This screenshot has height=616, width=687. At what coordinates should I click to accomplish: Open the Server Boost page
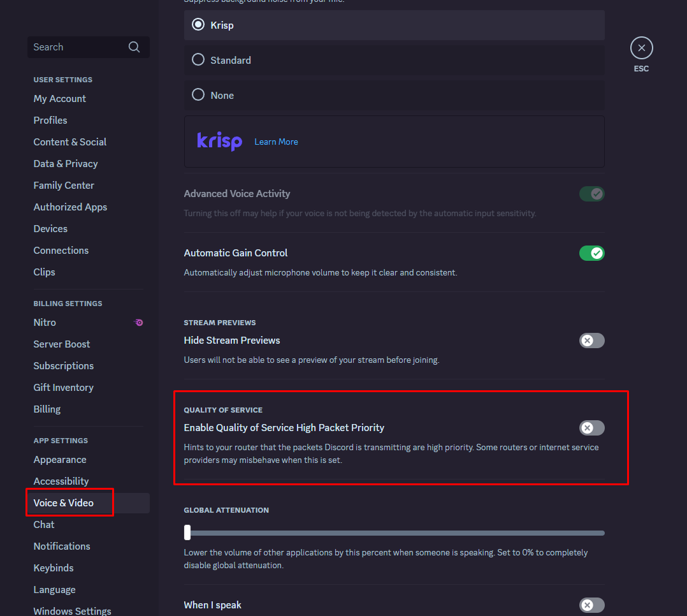62,344
